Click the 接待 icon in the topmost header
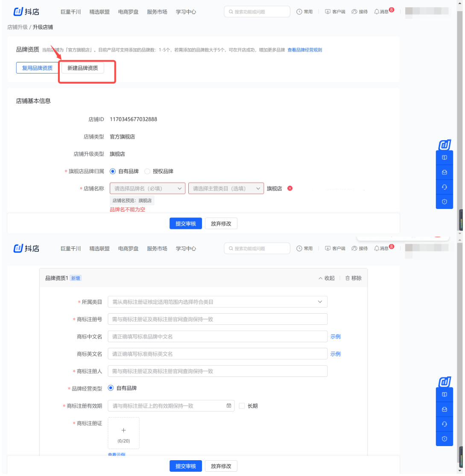Image resolution: width=465 pixels, height=476 pixels. pyautogui.click(x=354, y=12)
